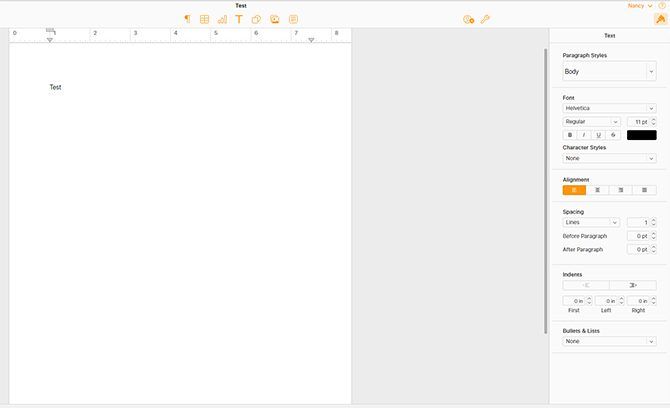Image resolution: width=670 pixels, height=408 pixels.
Task: Click the Left indent stepper arrows
Action: (621, 301)
